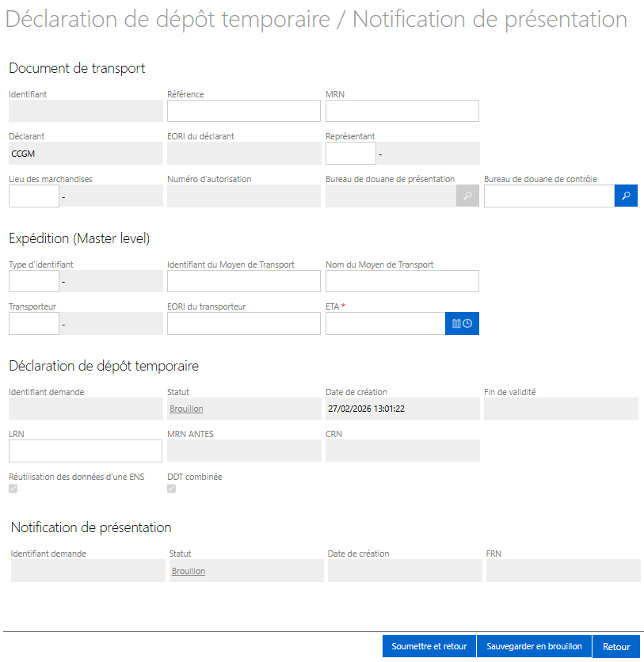Click the Bureau de douane de contrôle search icon
This screenshot has width=644, height=662.
coord(626,196)
